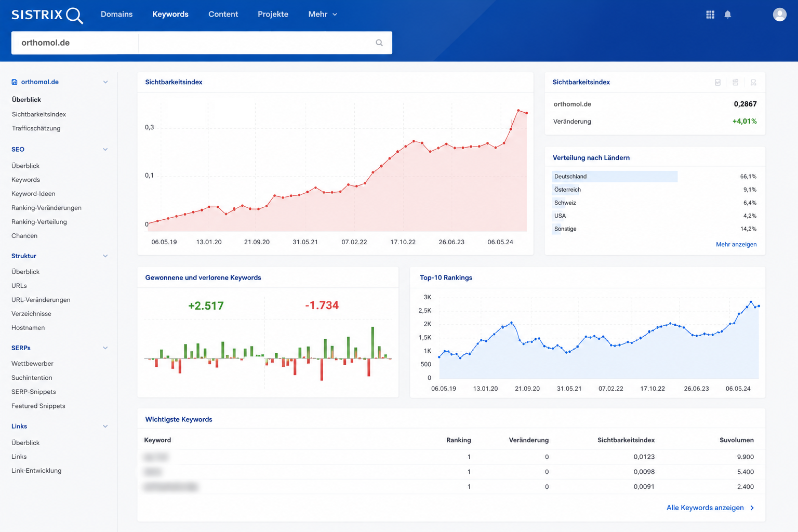Open Keyword-Ideen in the sidebar
Image resolution: width=798 pixels, height=532 pixels.
pos(33,194)
